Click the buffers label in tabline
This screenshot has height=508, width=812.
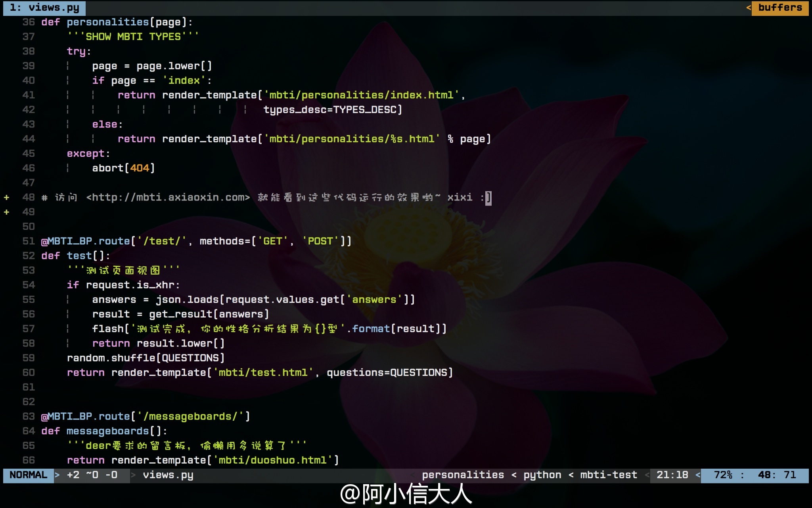[780, 8]
